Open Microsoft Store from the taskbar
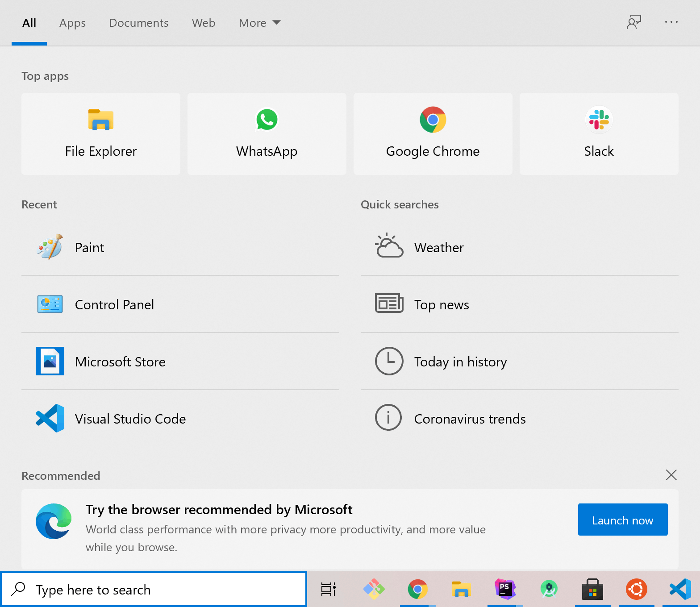 (x=593, y=590)
